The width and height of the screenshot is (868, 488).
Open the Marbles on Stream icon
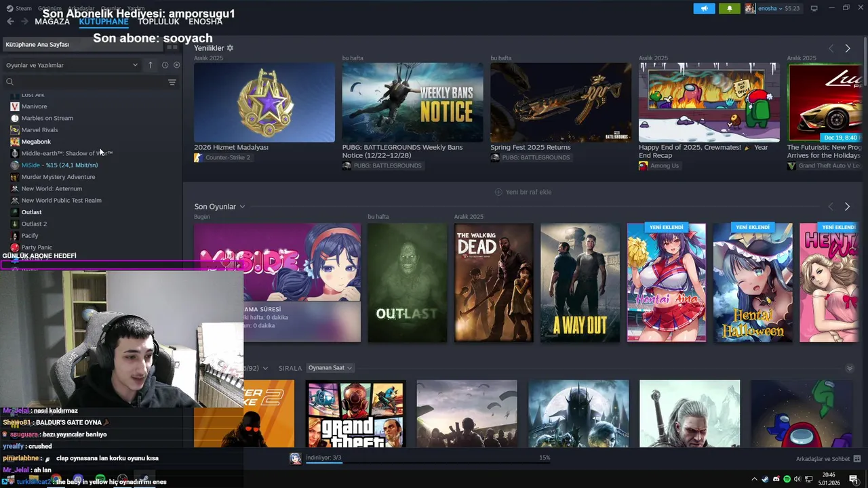coord(15,118)
